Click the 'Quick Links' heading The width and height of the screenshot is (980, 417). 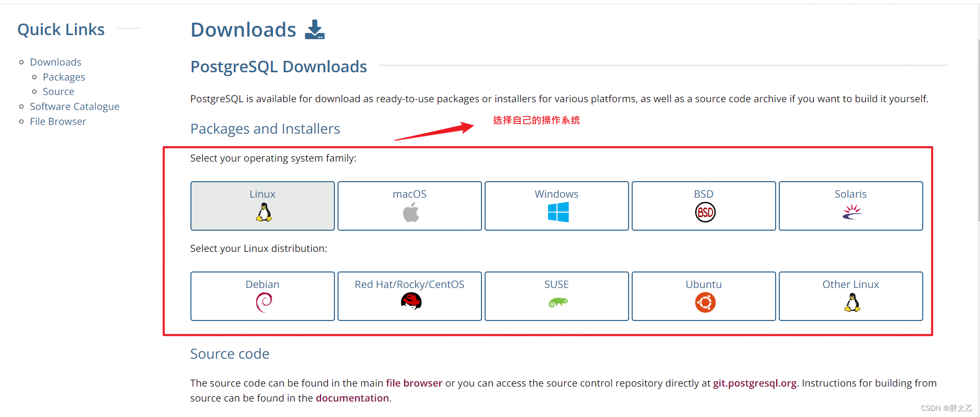click(61, 29)
